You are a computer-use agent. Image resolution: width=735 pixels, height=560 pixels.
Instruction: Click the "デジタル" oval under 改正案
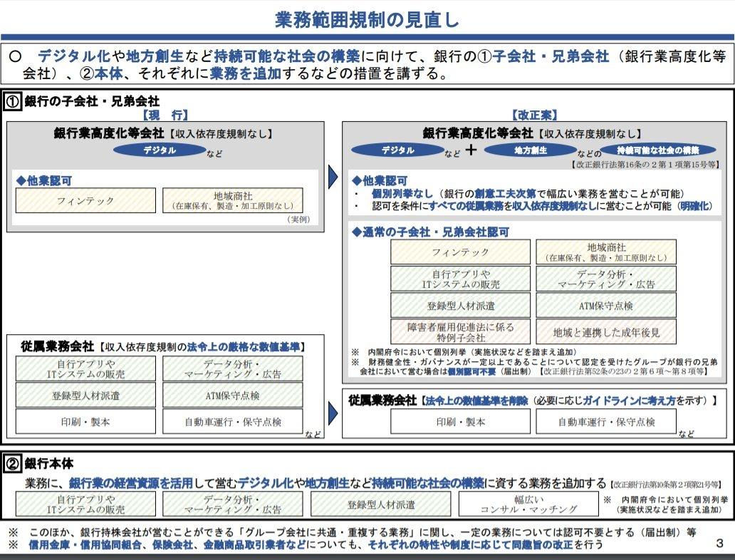click(397, 150)
